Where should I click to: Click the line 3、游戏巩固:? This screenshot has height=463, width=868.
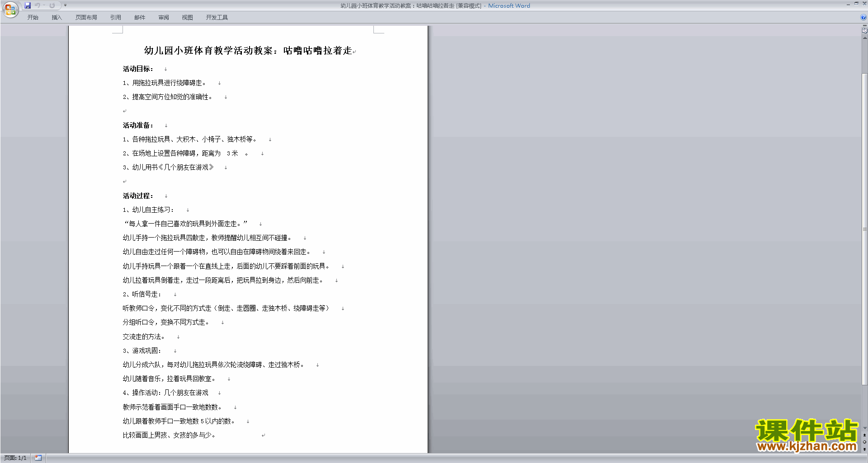pyautogui.click(x=142, y=351)
